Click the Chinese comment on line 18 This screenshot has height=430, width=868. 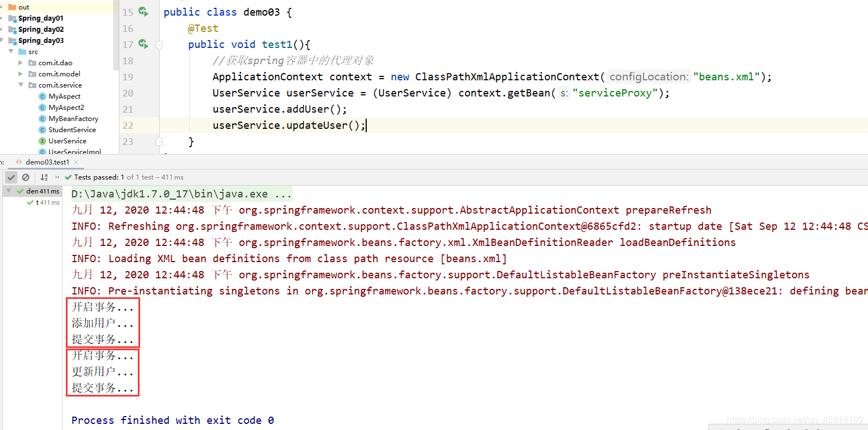coord(293,61)
